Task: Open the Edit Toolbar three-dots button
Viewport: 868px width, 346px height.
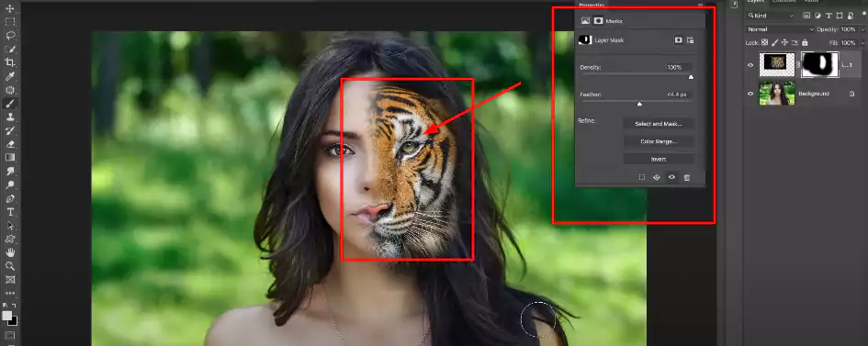Action: pyautogui.click(x=10, y=293)
